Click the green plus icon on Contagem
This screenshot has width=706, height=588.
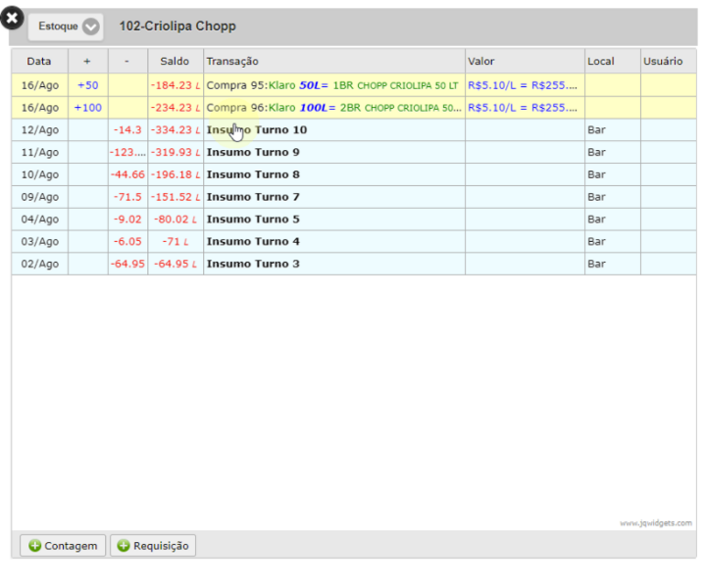coord(34,546)
